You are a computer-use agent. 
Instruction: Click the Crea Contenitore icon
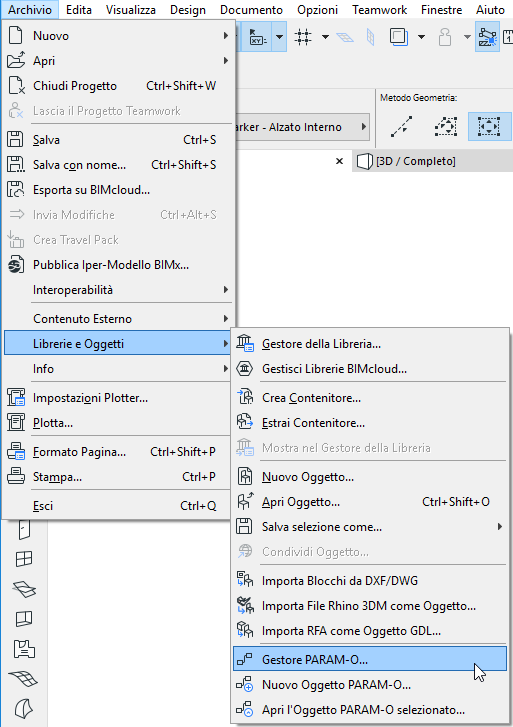(245, 397)
